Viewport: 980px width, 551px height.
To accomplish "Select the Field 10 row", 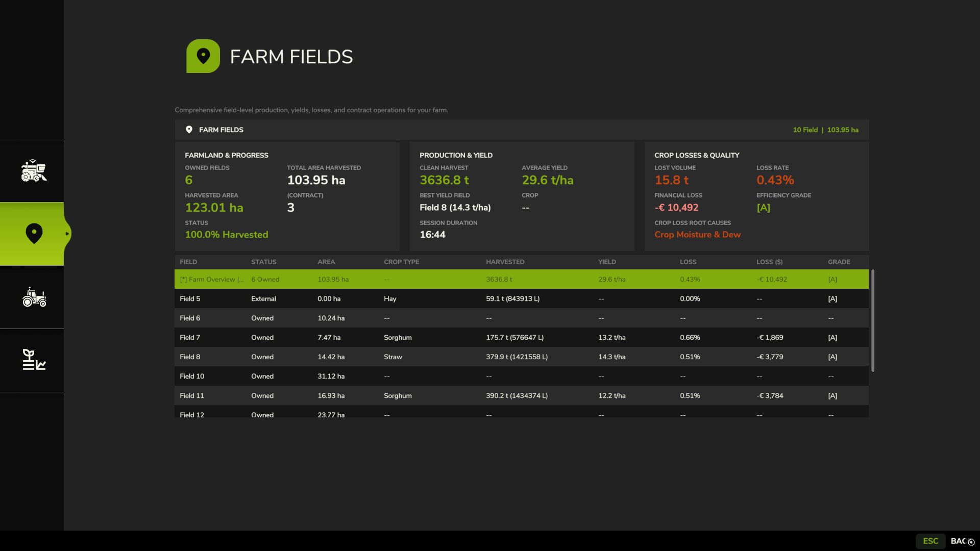I will pos(522,376).
